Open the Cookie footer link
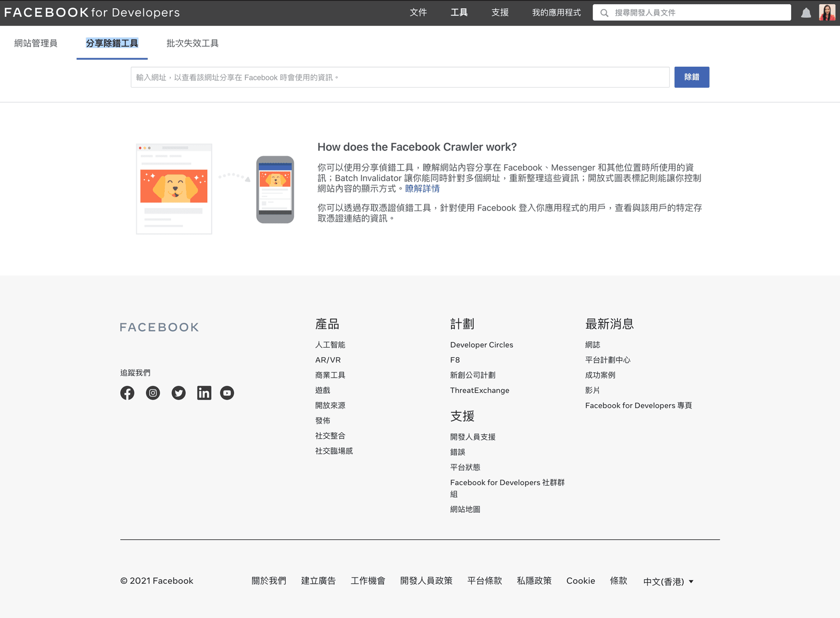This screenshot has width=840, height=618. coord(581,581)
